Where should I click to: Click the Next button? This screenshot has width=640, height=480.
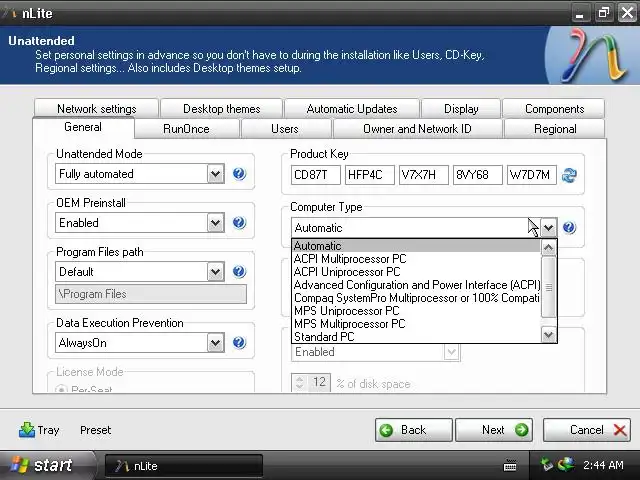point(494,430)
